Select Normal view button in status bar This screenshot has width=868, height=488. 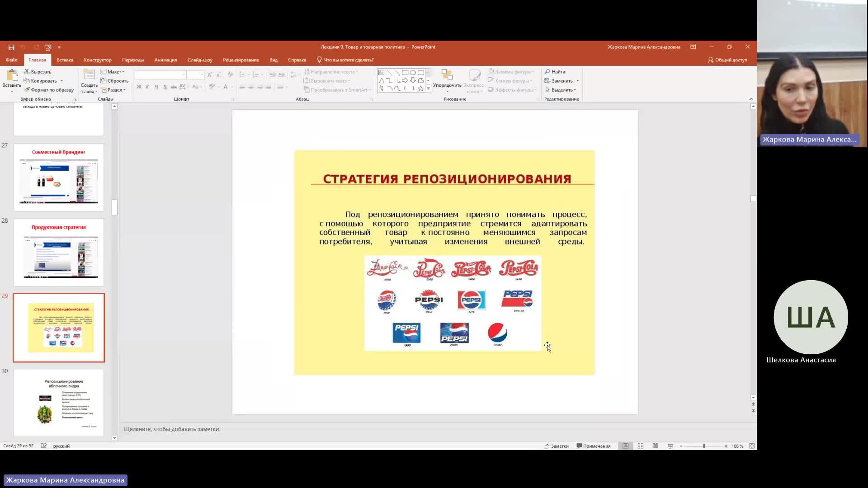(x=626, y=446)
